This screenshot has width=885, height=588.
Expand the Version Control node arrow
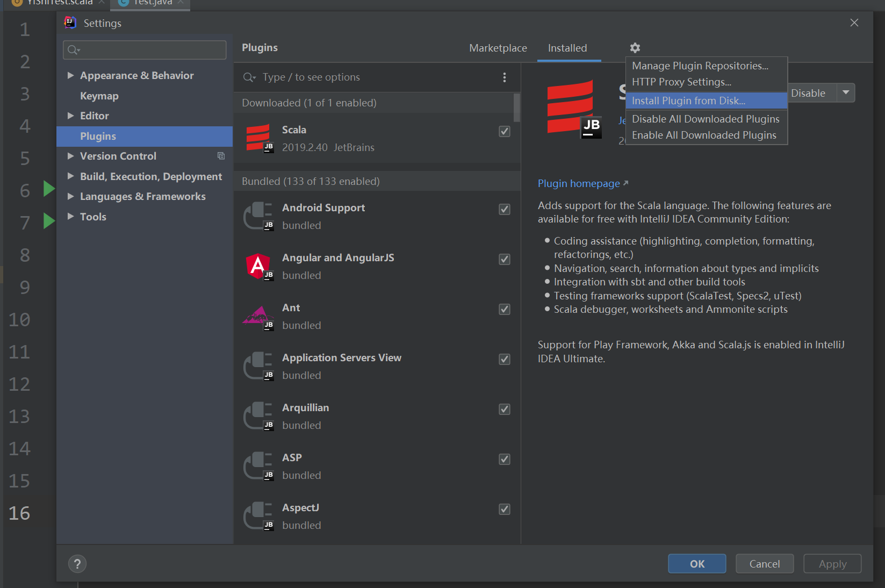click(70, 156)
